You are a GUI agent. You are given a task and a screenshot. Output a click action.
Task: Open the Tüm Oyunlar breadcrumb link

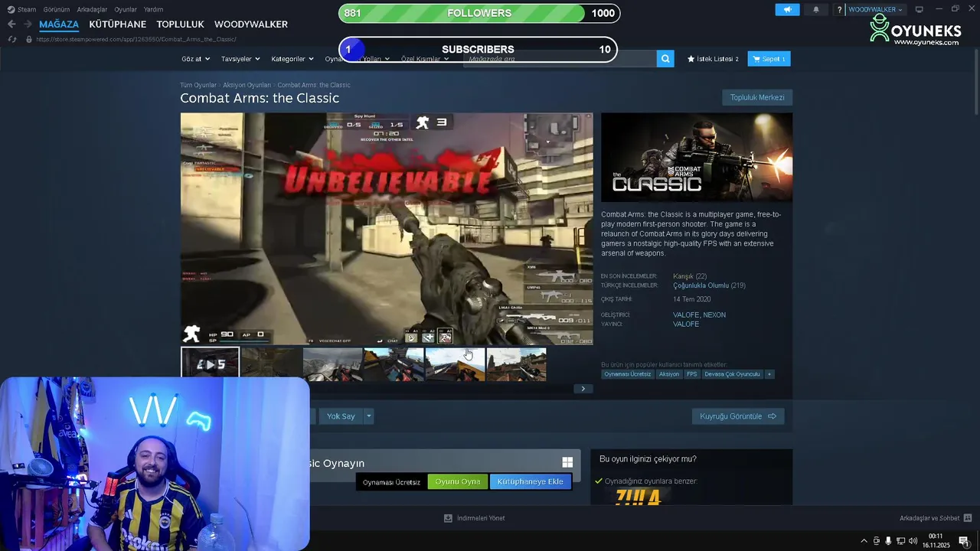[x=198, y=85]
